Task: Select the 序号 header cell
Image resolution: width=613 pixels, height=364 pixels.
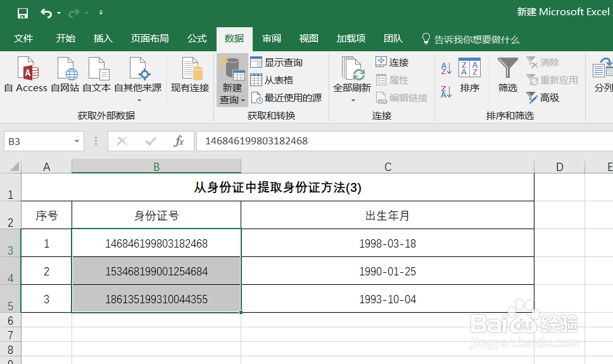Action: [x=46, y=215]
